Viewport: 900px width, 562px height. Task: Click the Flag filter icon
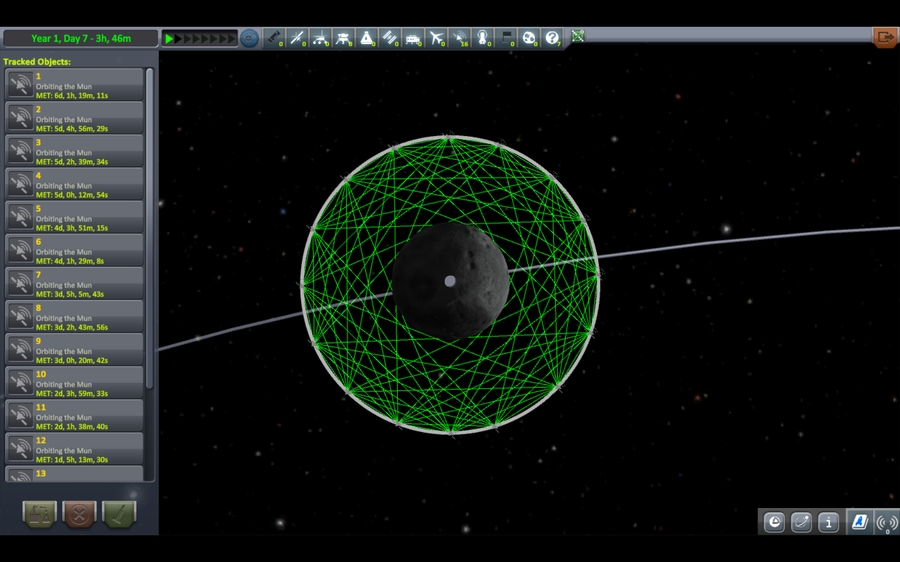pyautogui.click(x=506, y=38)
